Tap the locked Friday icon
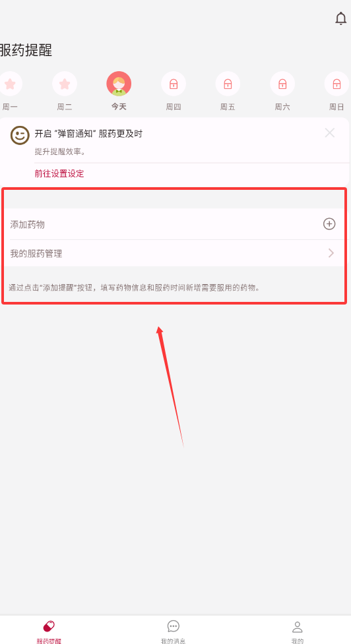This screenshot has height=644, width=351. point(228,84)
